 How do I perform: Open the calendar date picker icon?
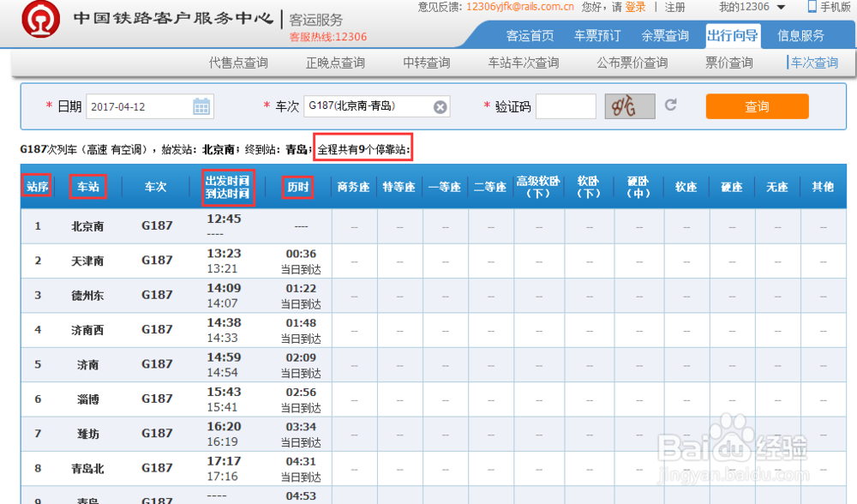[x=200, y=106]
